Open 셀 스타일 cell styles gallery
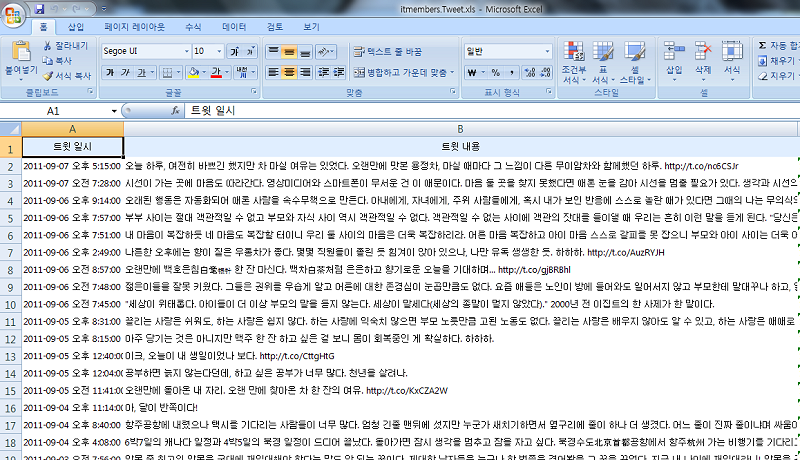This screenshot has width=800, height=460. pyautogui.click(x=635, y=63)
